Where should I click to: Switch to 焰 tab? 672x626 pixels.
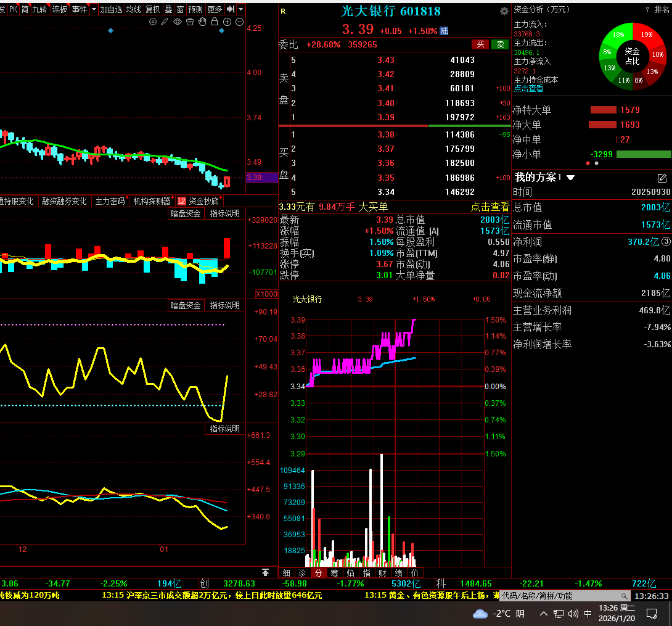coord(350,573)
